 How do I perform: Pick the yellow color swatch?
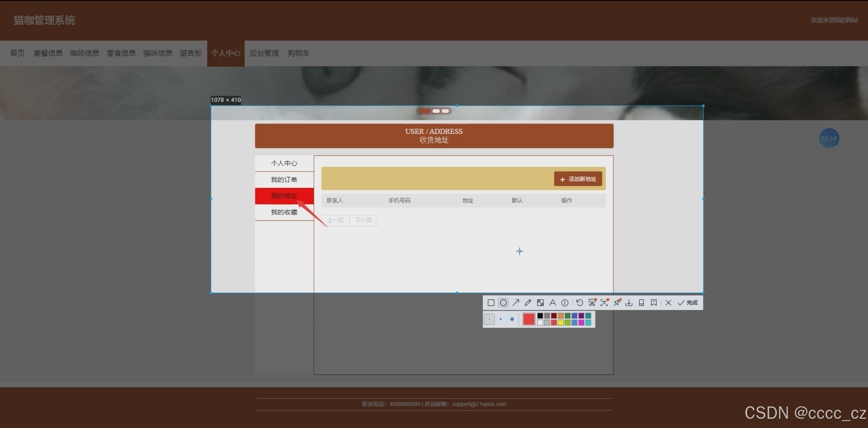(561, 323)
